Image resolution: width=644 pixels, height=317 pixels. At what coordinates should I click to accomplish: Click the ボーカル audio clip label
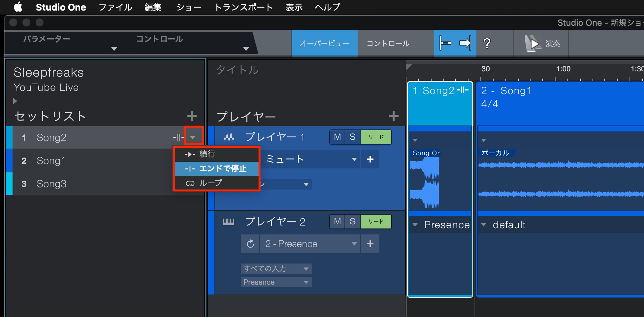(495, 153)
